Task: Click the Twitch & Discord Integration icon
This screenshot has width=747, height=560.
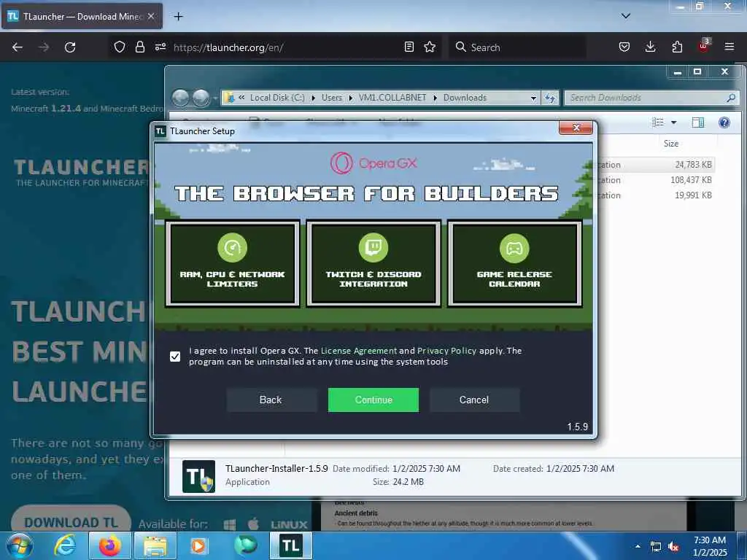Action: pyautogui.click(x=373, y=248)
